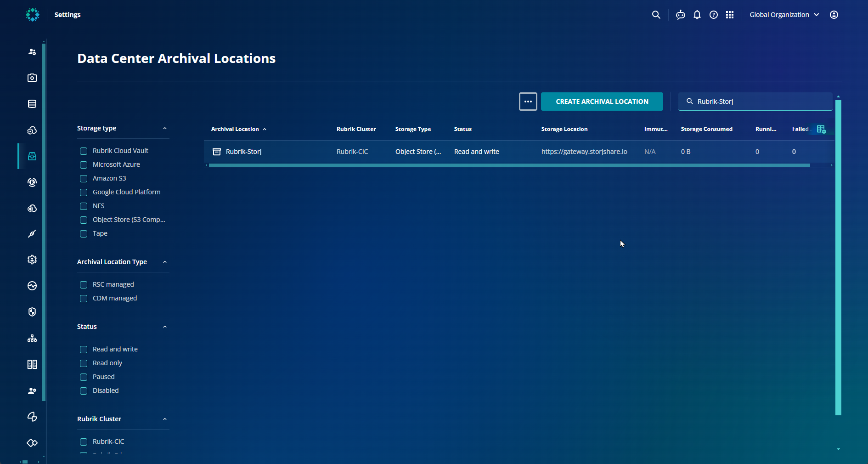Viewport: 868px width, 464px height.
Task: Open the cloud star sidebar icon
Action: tap(32, 208)
